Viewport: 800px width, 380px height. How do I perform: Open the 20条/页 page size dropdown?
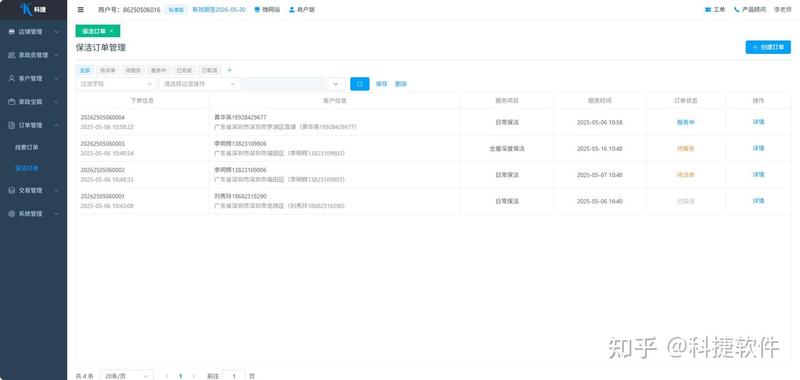point(127,376)
